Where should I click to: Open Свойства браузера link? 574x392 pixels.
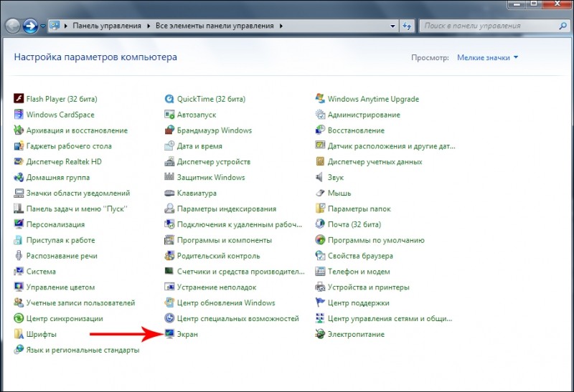tap(360, 256)
